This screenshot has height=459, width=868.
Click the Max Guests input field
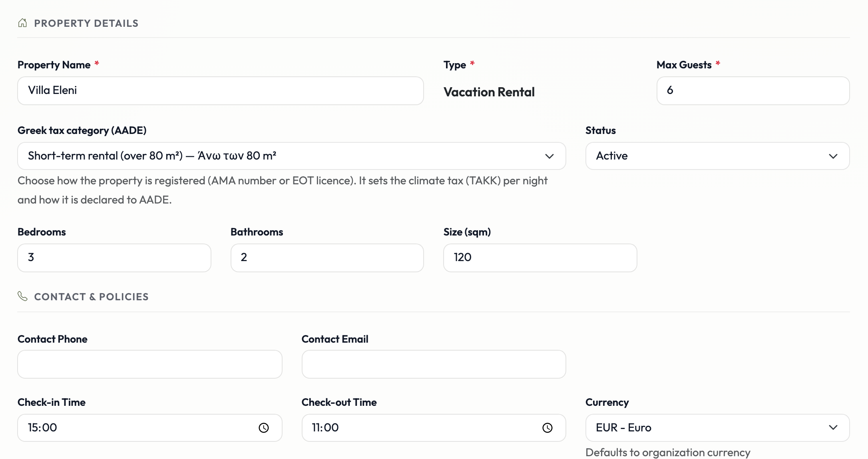(x=753, y=91)
